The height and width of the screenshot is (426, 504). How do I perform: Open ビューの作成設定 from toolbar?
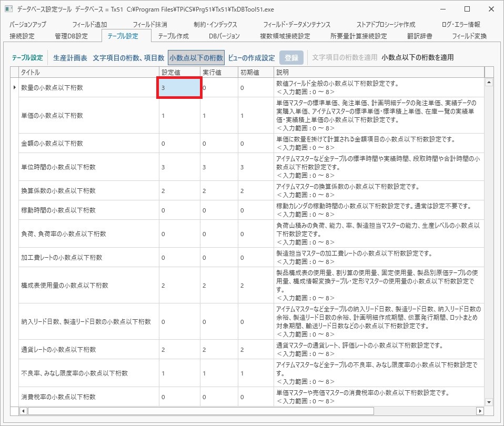click(251, 58)
